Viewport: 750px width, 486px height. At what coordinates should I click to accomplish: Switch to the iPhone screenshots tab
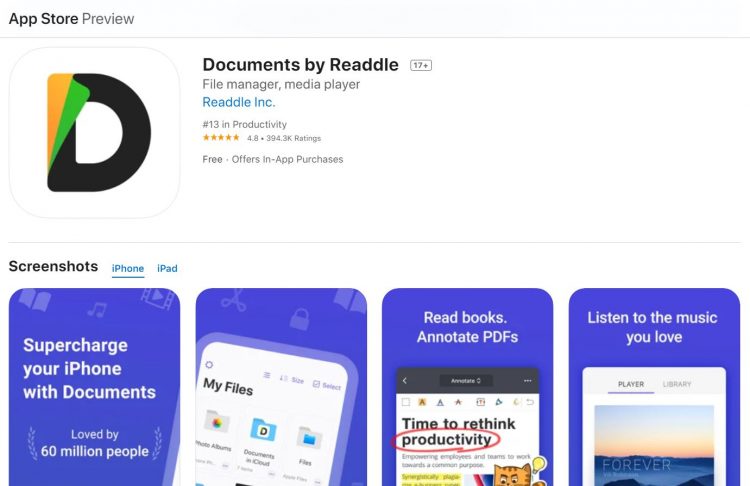[x=128, y=268]
